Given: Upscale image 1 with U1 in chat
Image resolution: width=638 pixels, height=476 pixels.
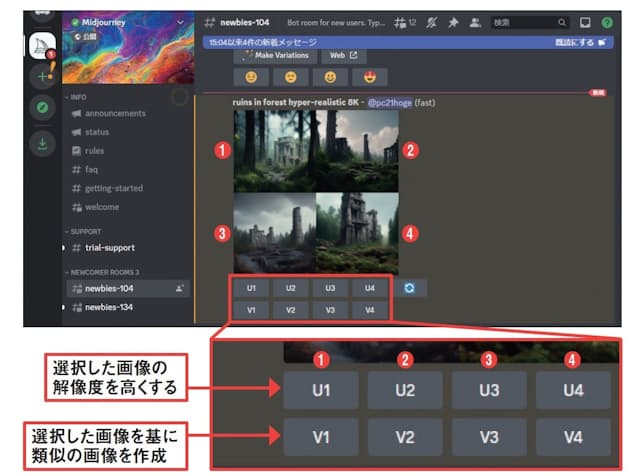Looking at the screenshot, I should [251, 288].
